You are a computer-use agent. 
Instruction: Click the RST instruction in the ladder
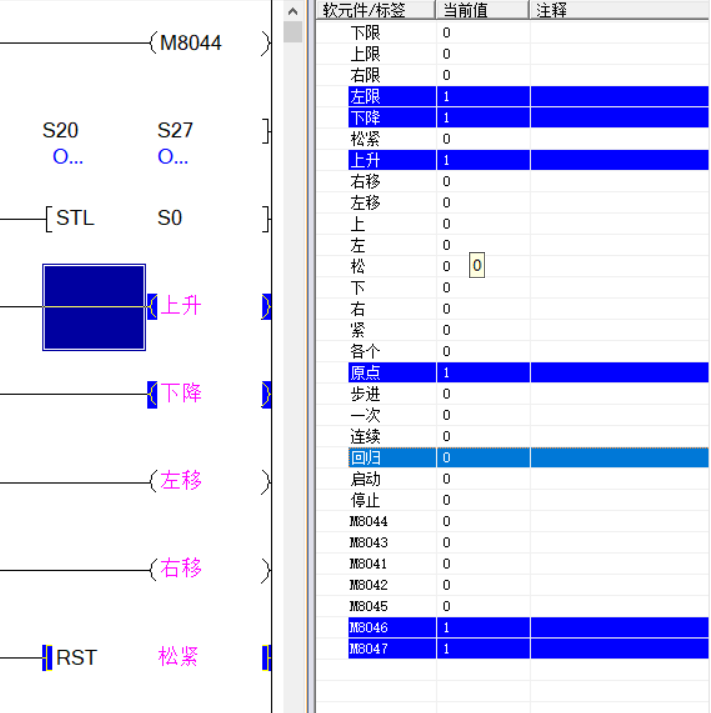tap(76, 657)
